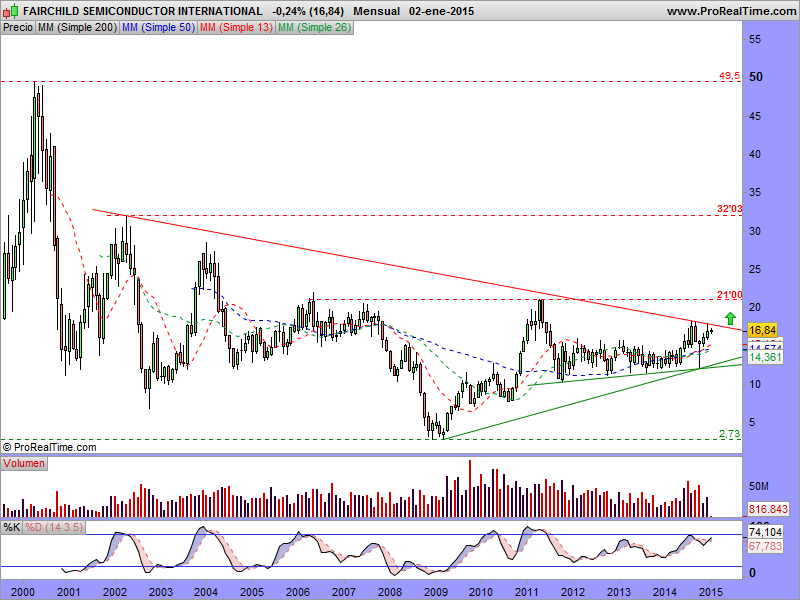Click the %D (14 3 5) stochastic label
Screen dimensions: 800x600
(54, 527)
